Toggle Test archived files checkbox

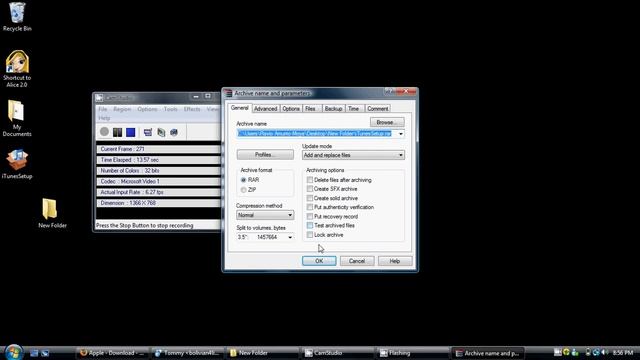(x=310, y=225)
